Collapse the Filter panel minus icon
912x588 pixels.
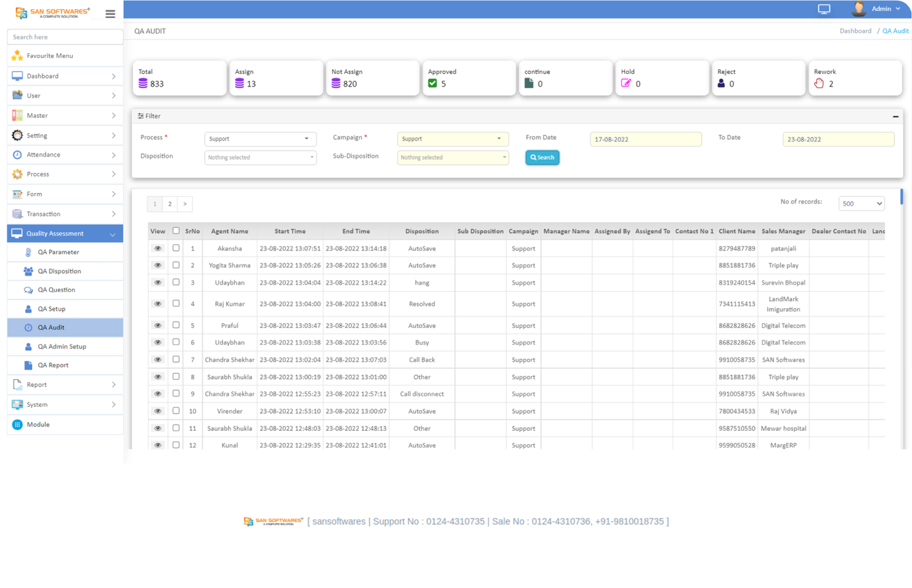point(895,116)
